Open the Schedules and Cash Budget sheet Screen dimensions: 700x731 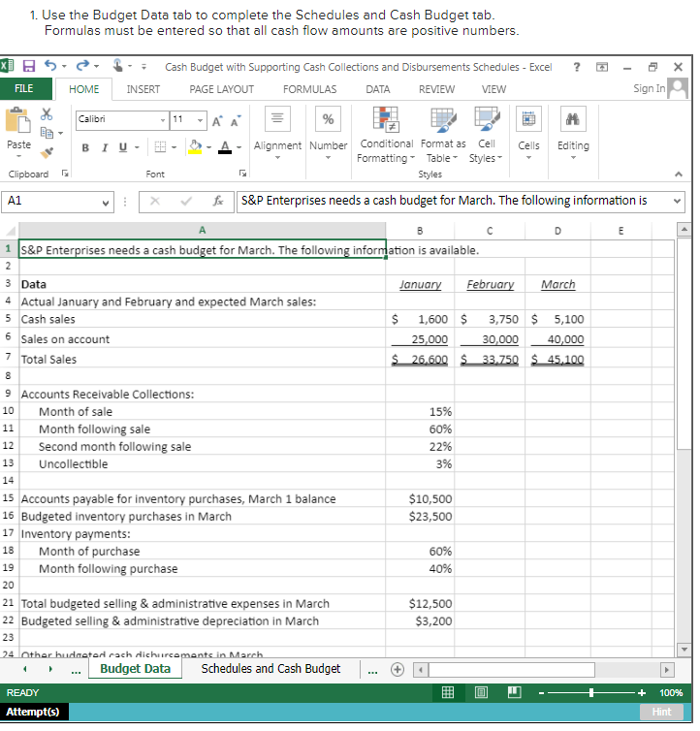pyautogui.click(x=270, y=669)
